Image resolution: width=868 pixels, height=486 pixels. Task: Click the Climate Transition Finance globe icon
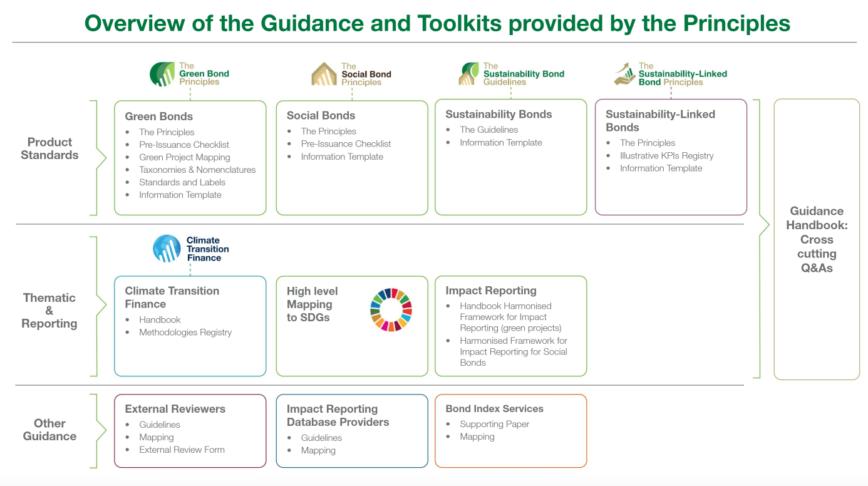click(x=167, y=249)
